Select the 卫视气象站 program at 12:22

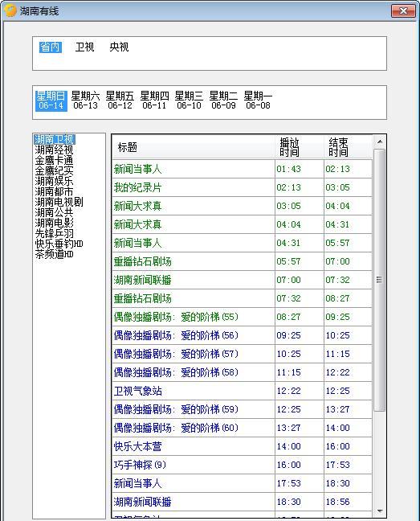click(242, 391)
